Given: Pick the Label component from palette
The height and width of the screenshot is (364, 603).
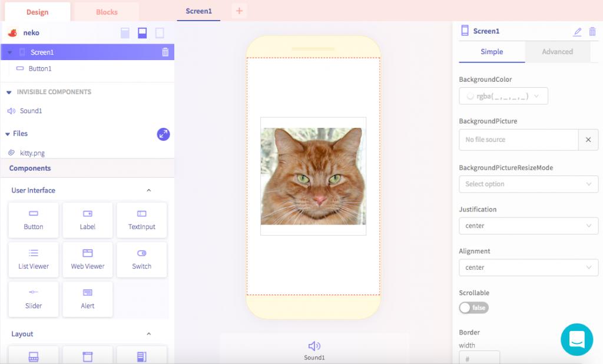Looking at the screenshot, I should [88, 220].
